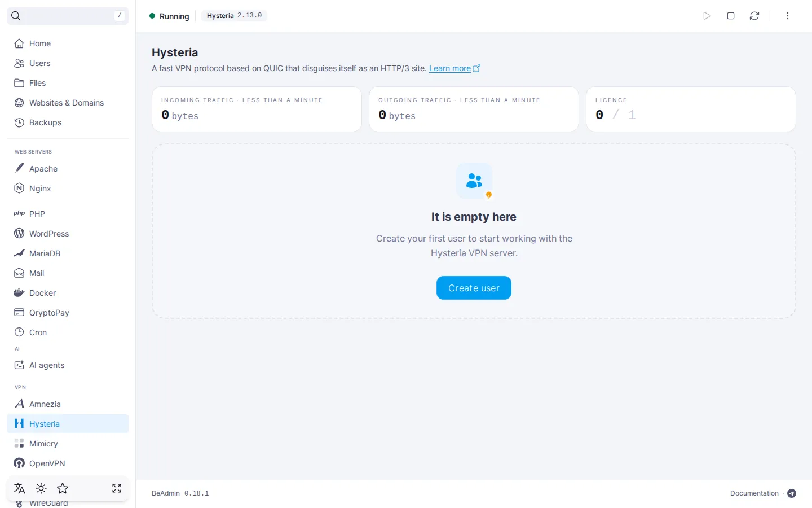The width and height of the screenshot is (812, 508).
Task: Click the BeAdmin 0.18.1 version text
Action: (180, 493)
